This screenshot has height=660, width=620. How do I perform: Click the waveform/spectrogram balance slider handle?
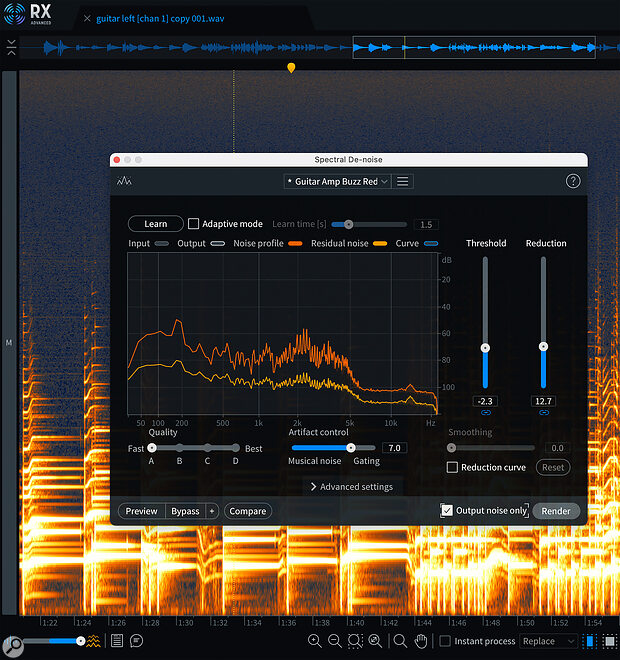tap(80, 641)
